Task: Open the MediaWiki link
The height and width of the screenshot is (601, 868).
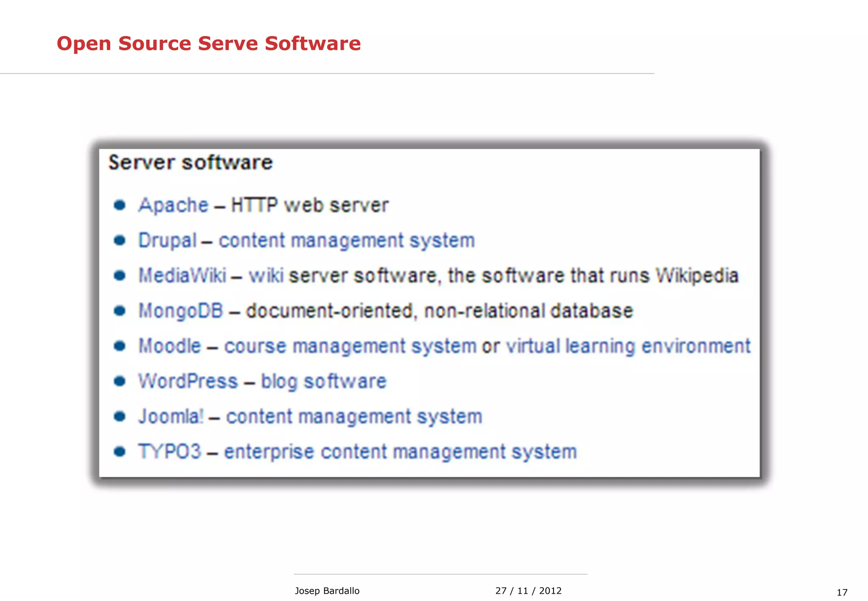Action: [182, 275]
